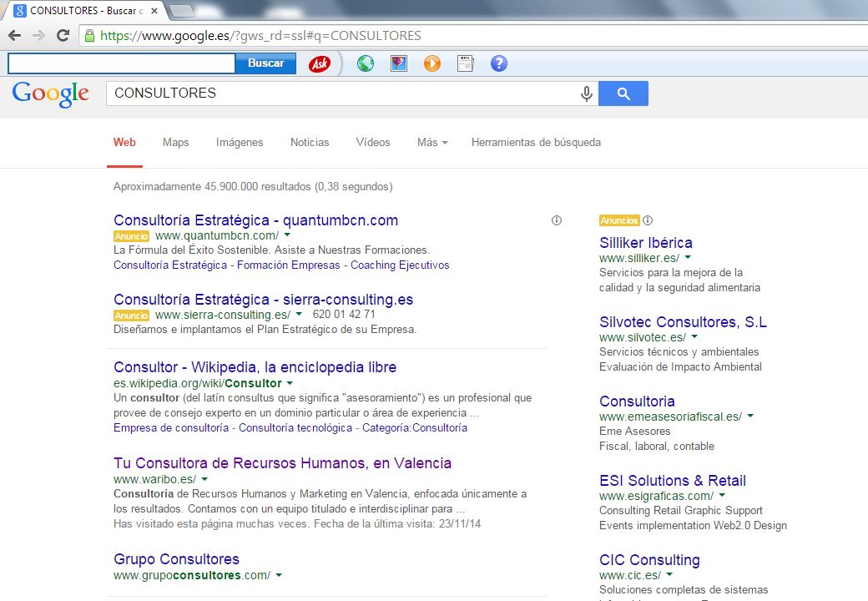The height and width of the screenshot is (601, 868).
Task: Go back with the browser back arrow
Action: point(15,35)
